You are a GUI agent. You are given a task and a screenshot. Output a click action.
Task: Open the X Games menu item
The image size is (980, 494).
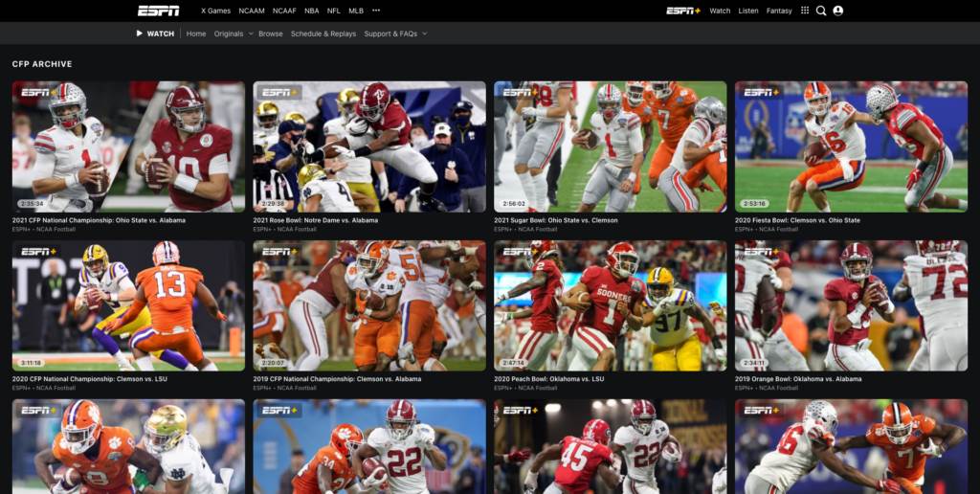(216, 11)
